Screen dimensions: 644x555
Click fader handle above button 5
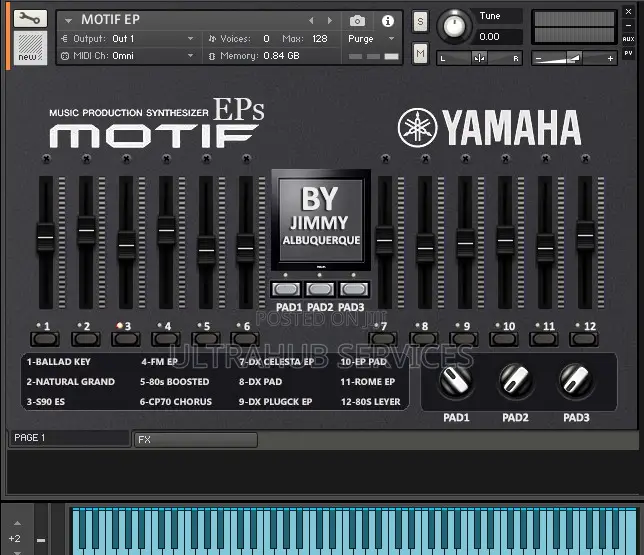[x=206, y=250]
